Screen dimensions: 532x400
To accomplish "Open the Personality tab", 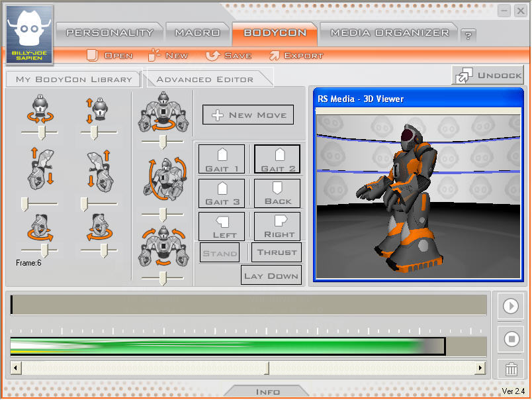I will pyautogui.click(x=109, y=33).
